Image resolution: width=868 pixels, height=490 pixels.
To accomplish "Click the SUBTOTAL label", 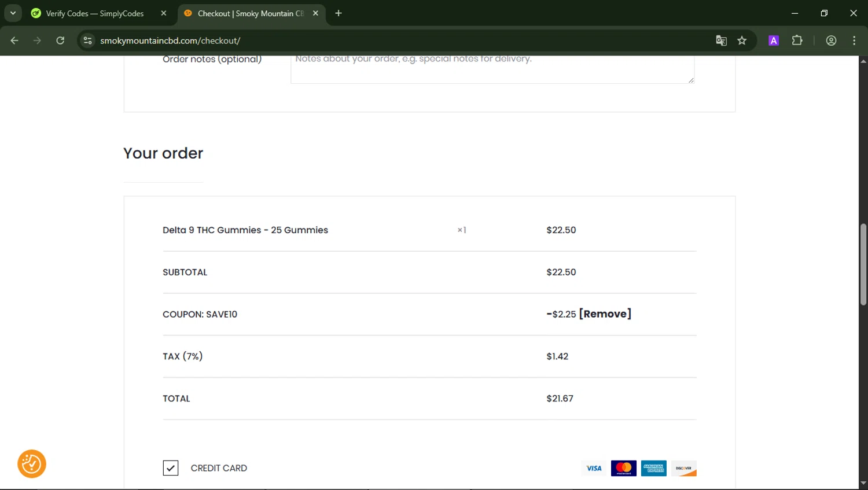I will [x=185, y=272].
